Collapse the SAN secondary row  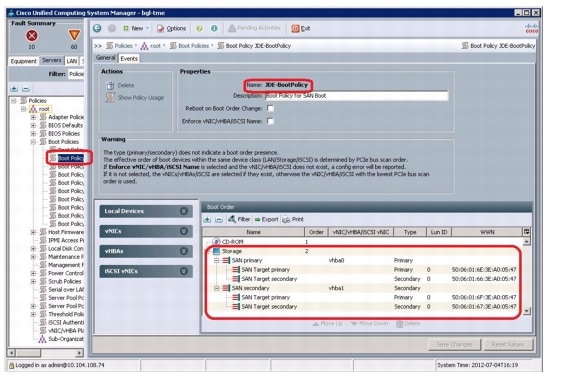pos(217,288)
